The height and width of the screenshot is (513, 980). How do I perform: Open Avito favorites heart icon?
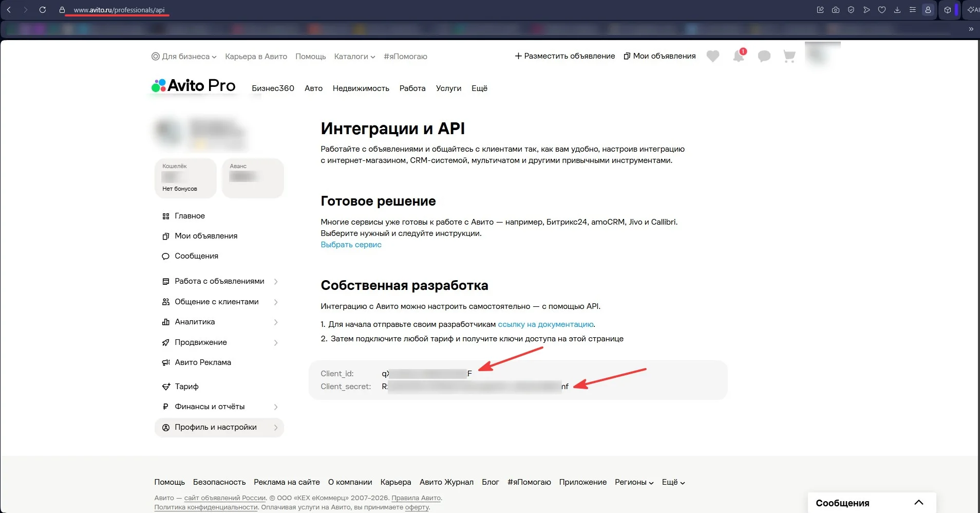[x=713, y=56]
